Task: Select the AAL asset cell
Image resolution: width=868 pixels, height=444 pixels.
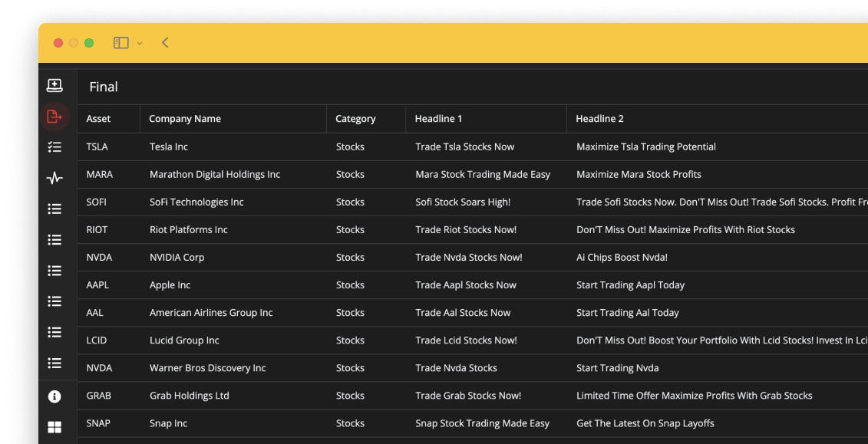Action: pyautogui.click(x=94, y=313)
